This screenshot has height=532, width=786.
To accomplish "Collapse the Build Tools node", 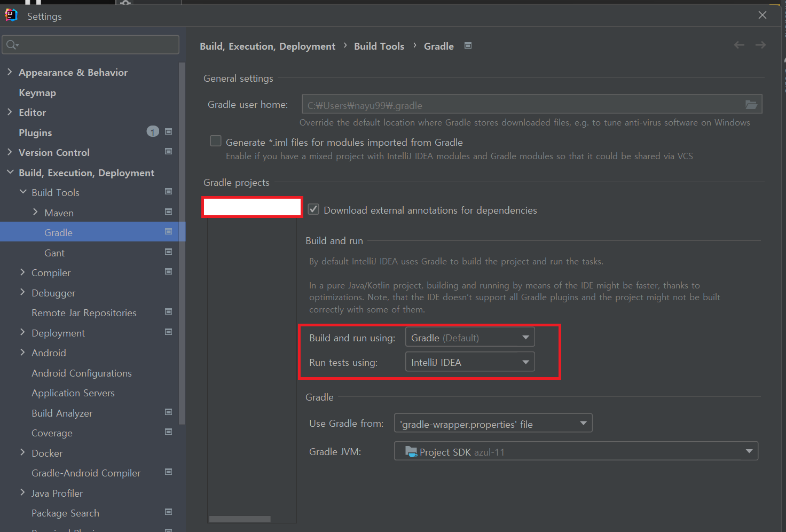I will pos(23,192).
